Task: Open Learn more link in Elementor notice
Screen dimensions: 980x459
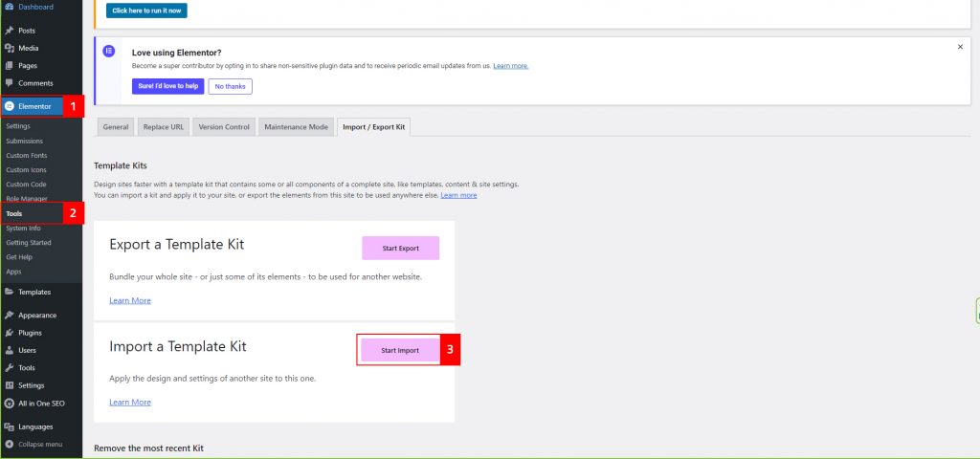Action: pos(511,66)
